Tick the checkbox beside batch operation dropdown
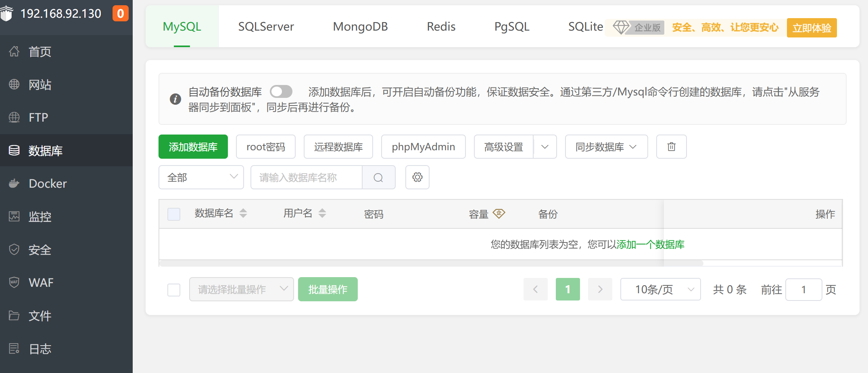Screen dimensions: 868x373 click(174, 290)
